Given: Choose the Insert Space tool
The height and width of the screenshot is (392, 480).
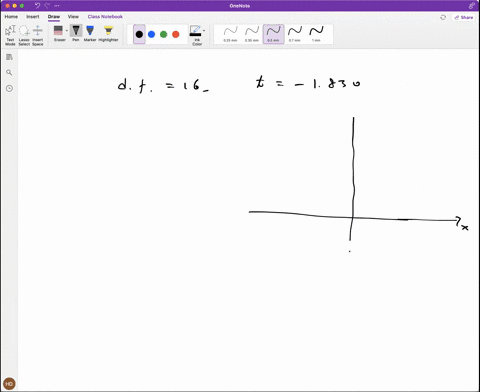Looking at the screenshot, I should click(x=38, y=35).
